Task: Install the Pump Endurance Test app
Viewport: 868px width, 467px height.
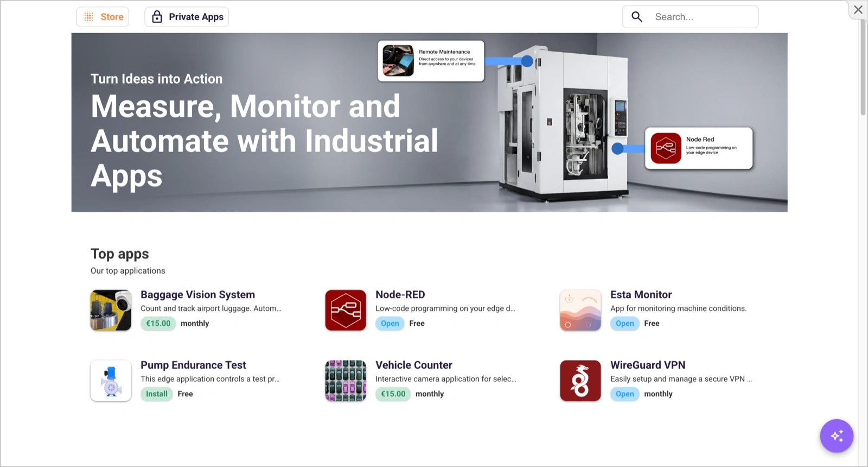Action: point(156,394)
